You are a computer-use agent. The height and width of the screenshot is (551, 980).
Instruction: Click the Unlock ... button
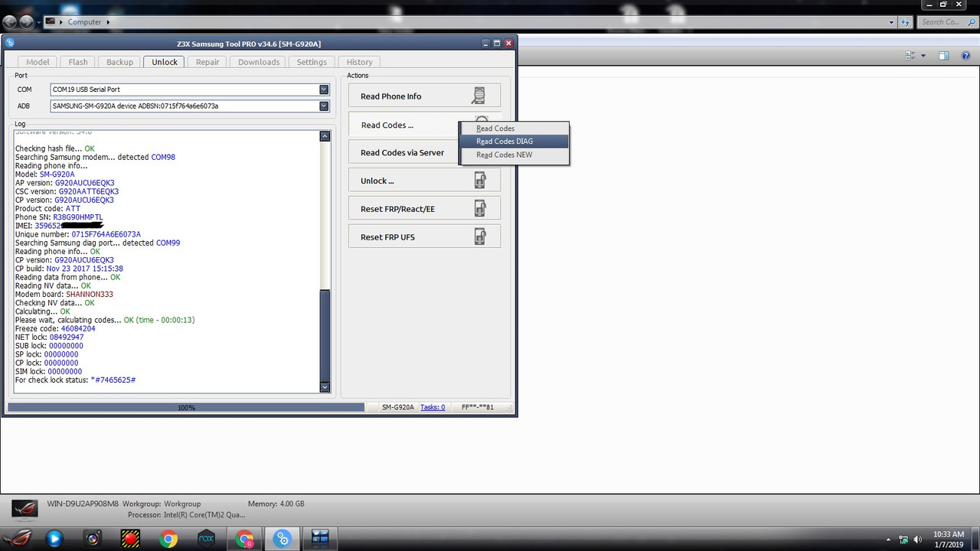[424, 181]
